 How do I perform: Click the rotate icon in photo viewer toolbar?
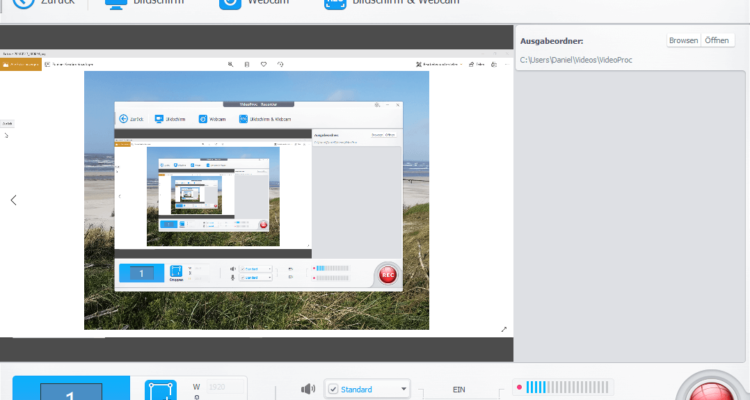(280, 64)
